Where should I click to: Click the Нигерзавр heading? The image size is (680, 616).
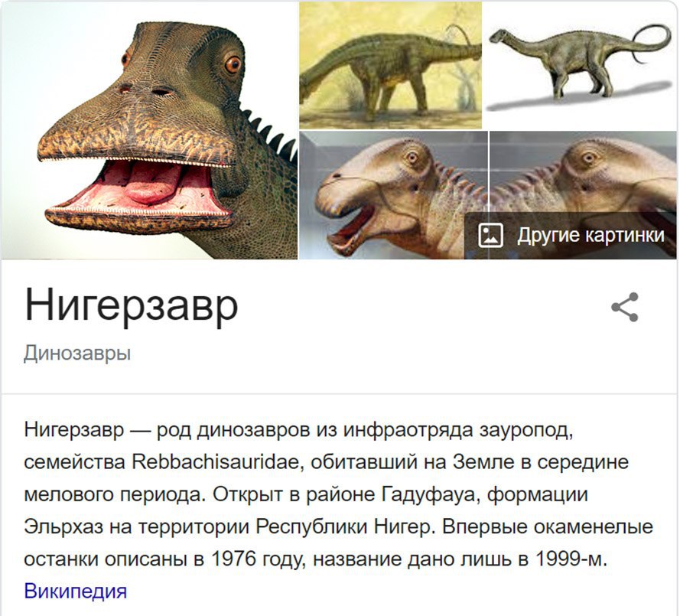pyautogui.click(x=132, y=306)
